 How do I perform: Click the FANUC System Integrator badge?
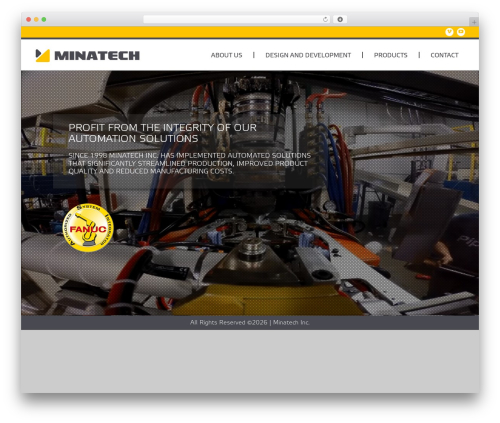(88, 228)
